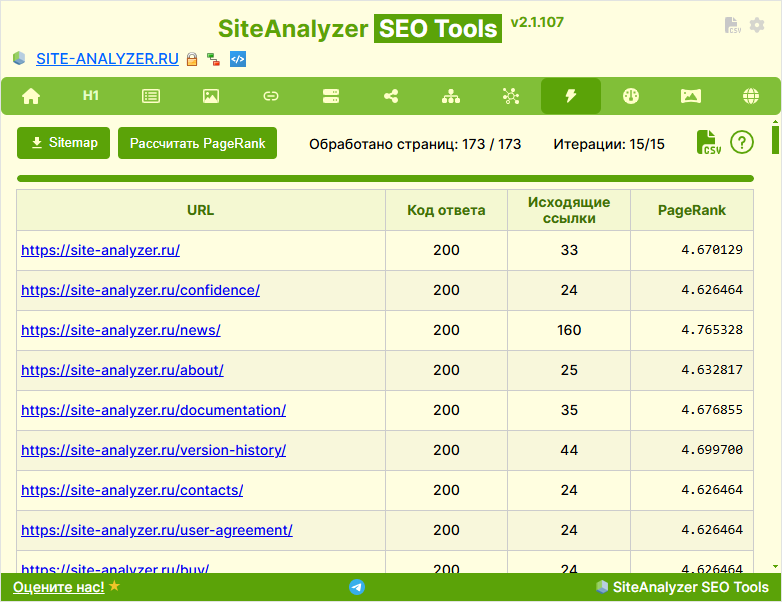Screen dimensions: 782x602
Task: Open the gauge speed tab icon
Action: pos(631,96)
